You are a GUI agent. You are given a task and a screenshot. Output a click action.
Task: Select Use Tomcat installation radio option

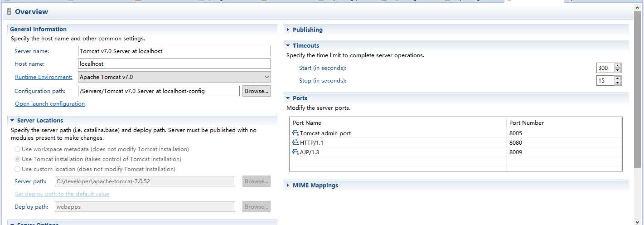pyautogui.click(x=17, y=159)
